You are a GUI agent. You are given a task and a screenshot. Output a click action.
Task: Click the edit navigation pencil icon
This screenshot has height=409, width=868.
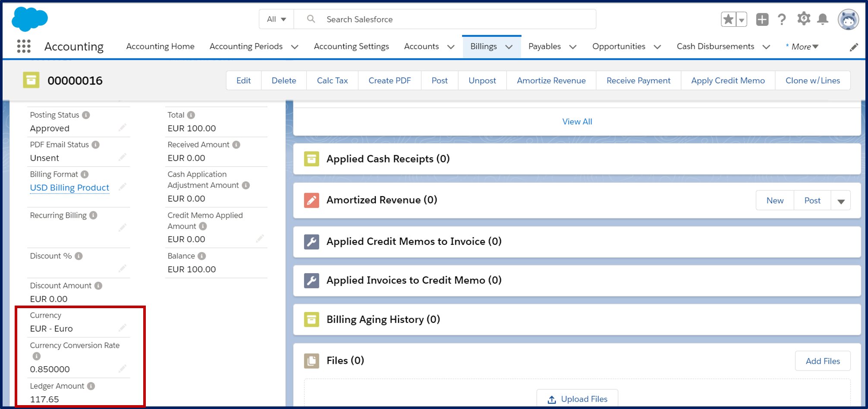[854, 47]
